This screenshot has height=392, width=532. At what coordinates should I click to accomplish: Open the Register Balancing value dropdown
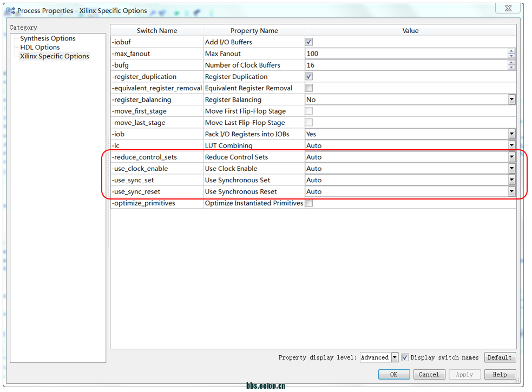coord(511,99)
